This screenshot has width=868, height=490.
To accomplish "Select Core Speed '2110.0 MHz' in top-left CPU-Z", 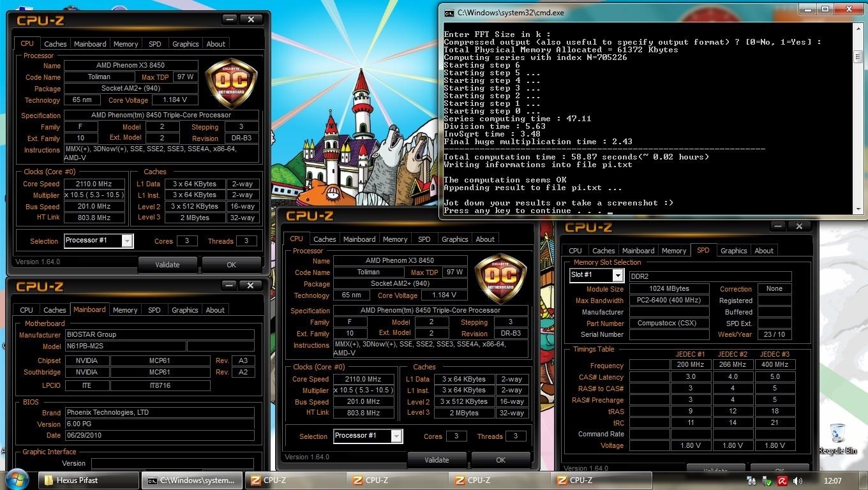I will tap(94, 184).
